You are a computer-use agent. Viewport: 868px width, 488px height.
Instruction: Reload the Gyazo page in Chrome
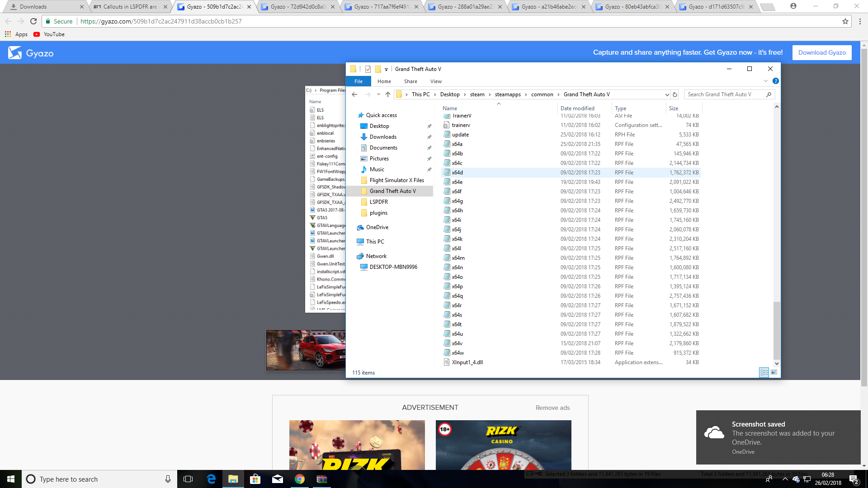[x=33, y=21]
